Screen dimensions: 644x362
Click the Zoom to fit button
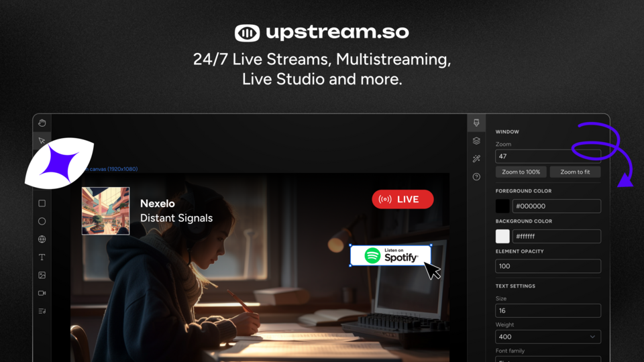click(575, 172)
